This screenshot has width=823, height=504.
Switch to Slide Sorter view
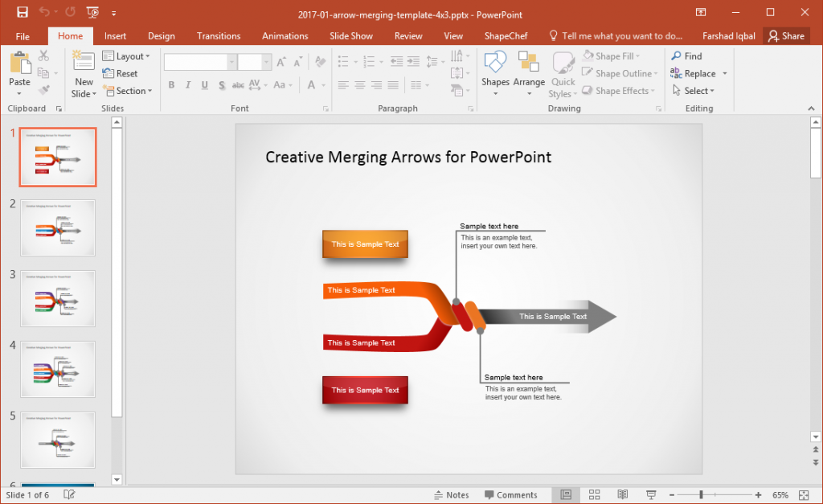tap(594, 494)
